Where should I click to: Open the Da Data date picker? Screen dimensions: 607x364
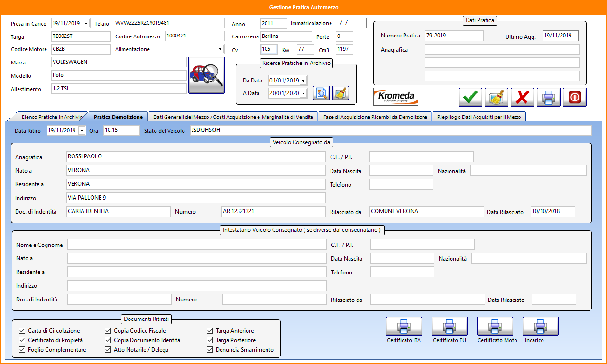pos(303,81)
